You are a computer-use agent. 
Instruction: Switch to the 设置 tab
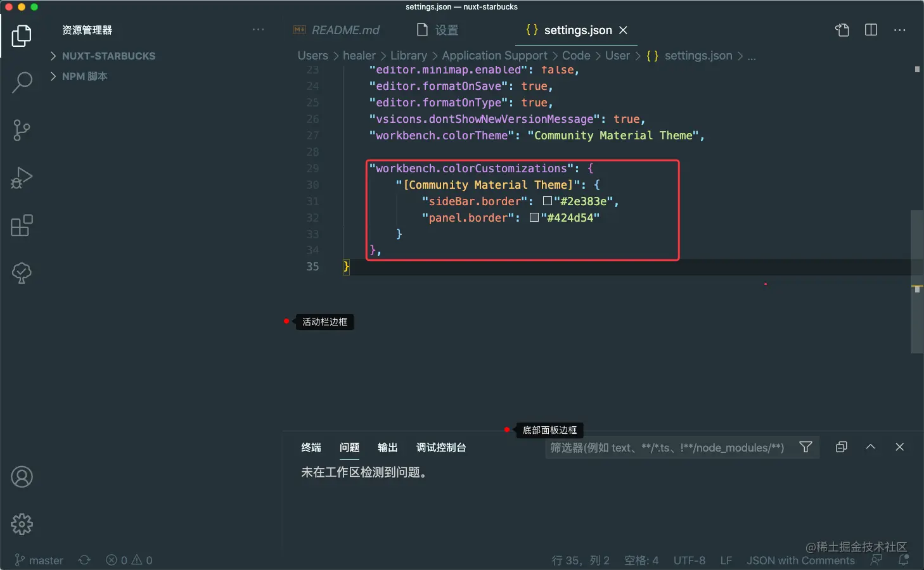point(438,30)
